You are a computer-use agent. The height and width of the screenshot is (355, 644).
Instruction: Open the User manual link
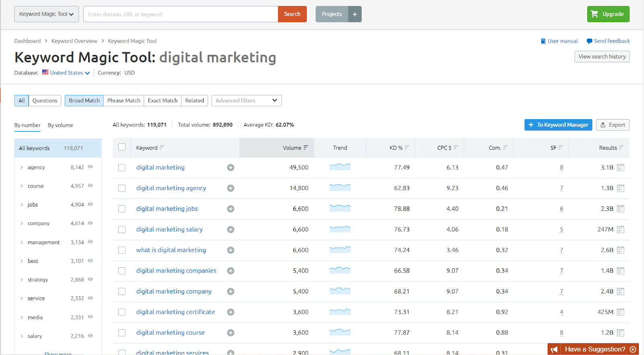(x=559, y=41)
